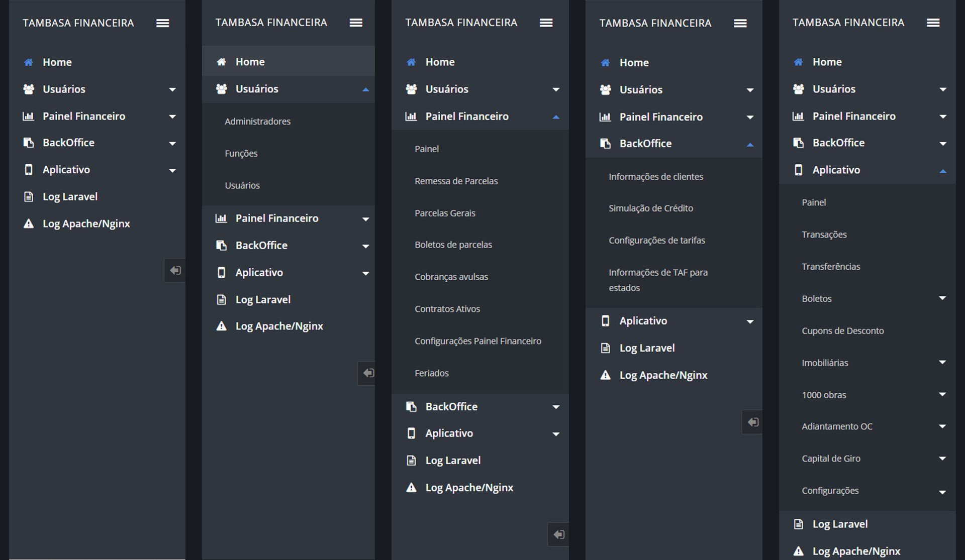The height and width of the screenshot is (560, 965).
Task: Collapse the expanded BackOffice section arrow
Action: (749, 145)
